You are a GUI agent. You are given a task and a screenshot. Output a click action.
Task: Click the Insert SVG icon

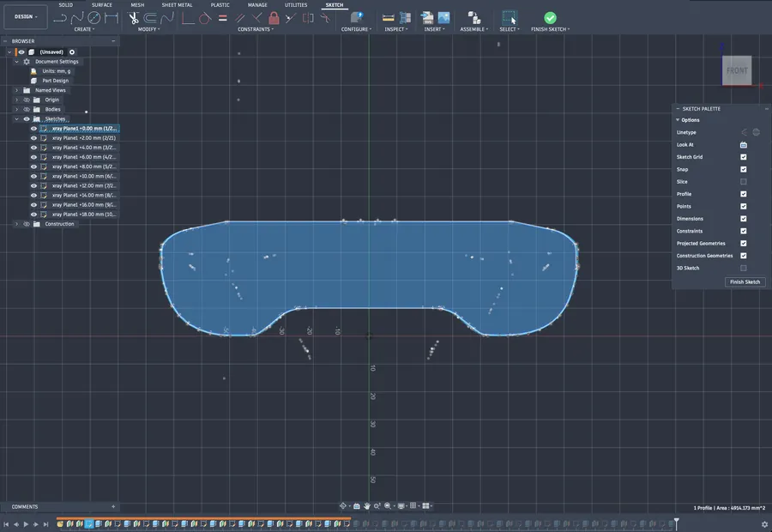click(x=427, y=18)
